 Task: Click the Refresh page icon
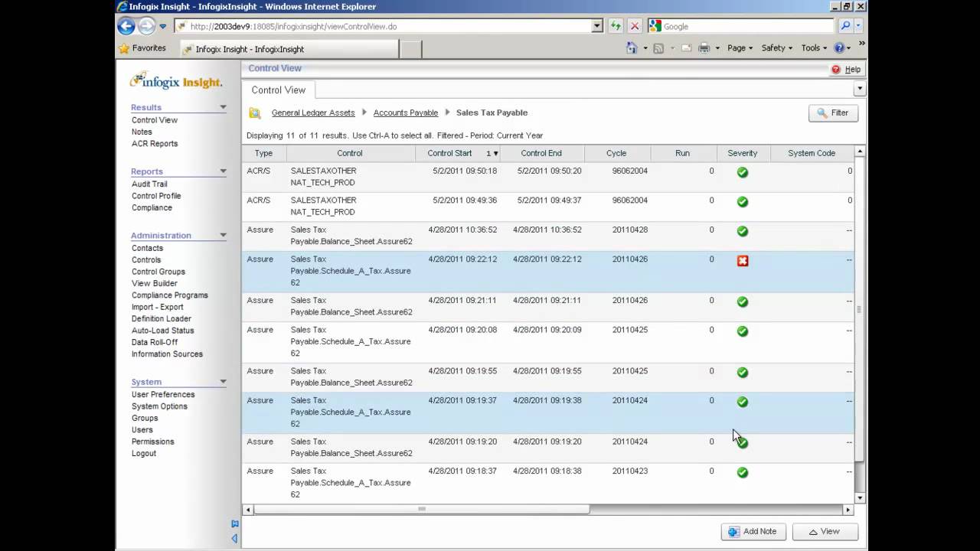point(616,26)
